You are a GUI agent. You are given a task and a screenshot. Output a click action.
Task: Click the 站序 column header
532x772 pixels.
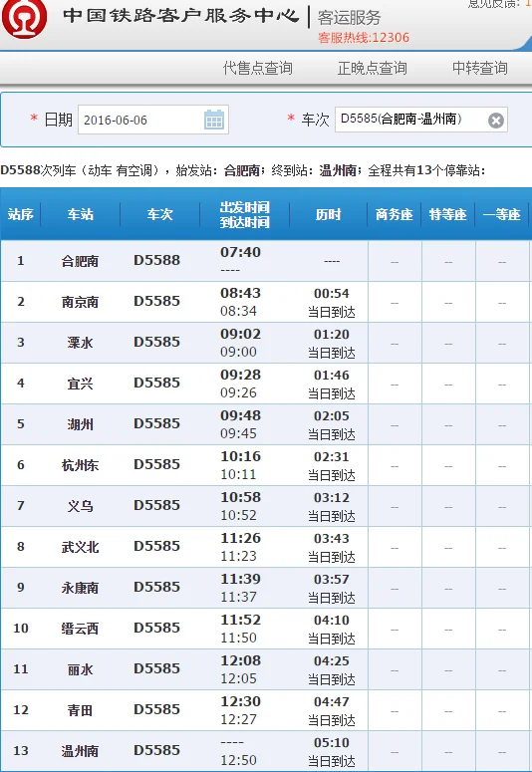pos(20,214)
